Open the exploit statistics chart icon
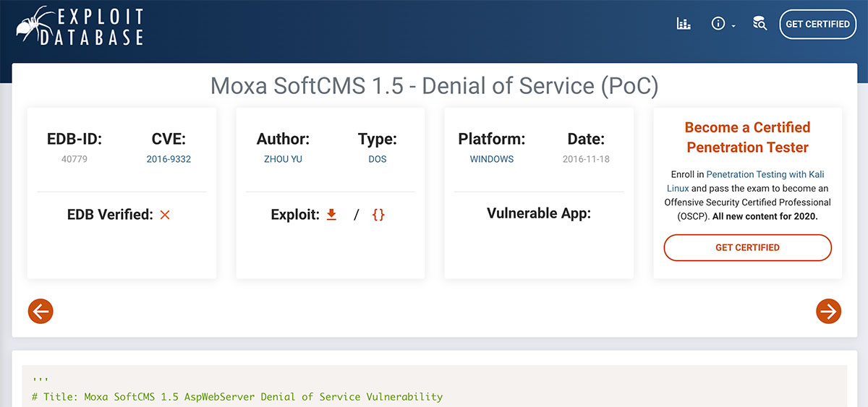 coord(684,24)
